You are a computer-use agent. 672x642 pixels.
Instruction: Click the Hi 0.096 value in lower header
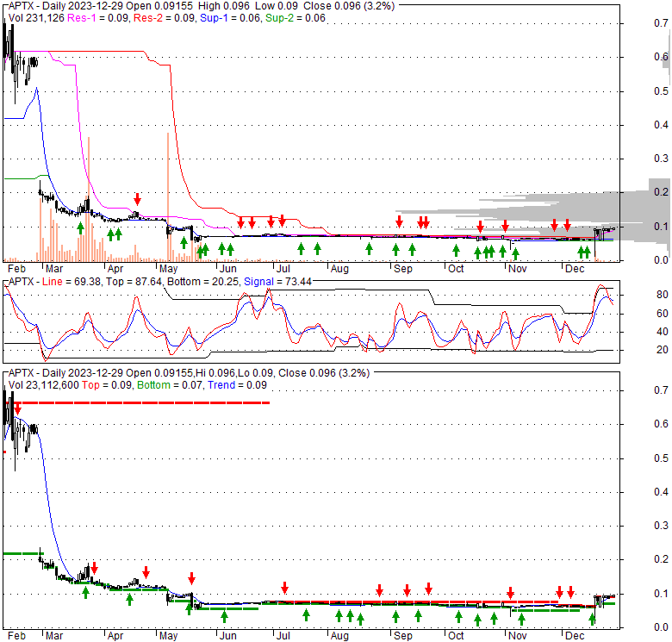click(216, 373)
